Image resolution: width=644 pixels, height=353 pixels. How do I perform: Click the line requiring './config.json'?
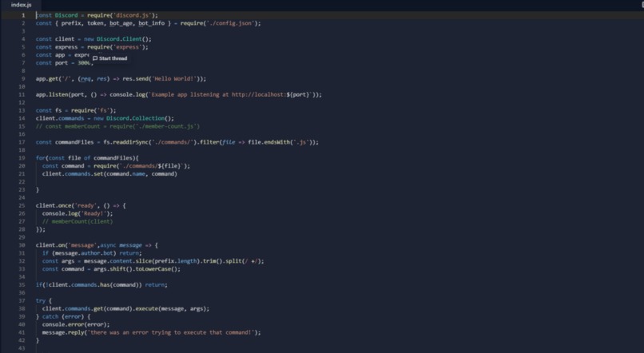149,23
